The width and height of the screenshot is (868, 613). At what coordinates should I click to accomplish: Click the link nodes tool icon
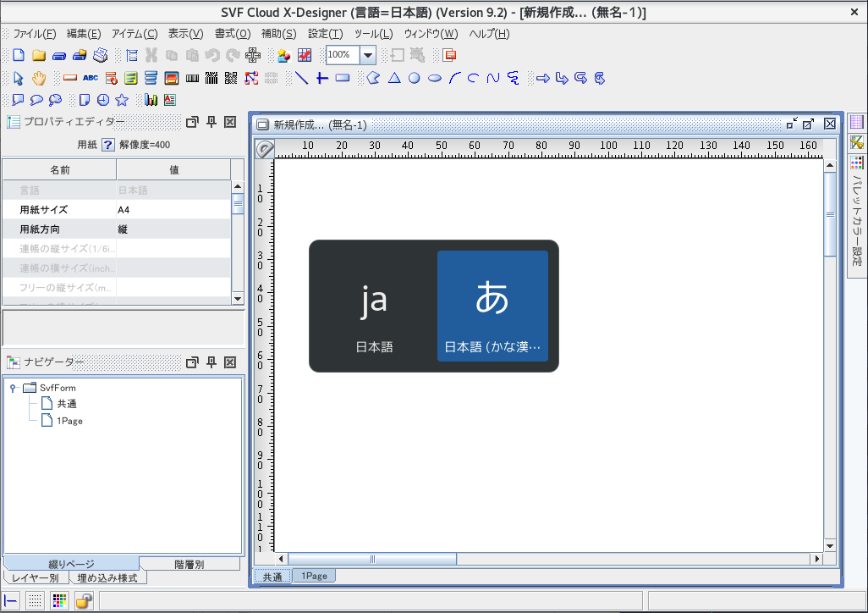[x=252, y=78]
